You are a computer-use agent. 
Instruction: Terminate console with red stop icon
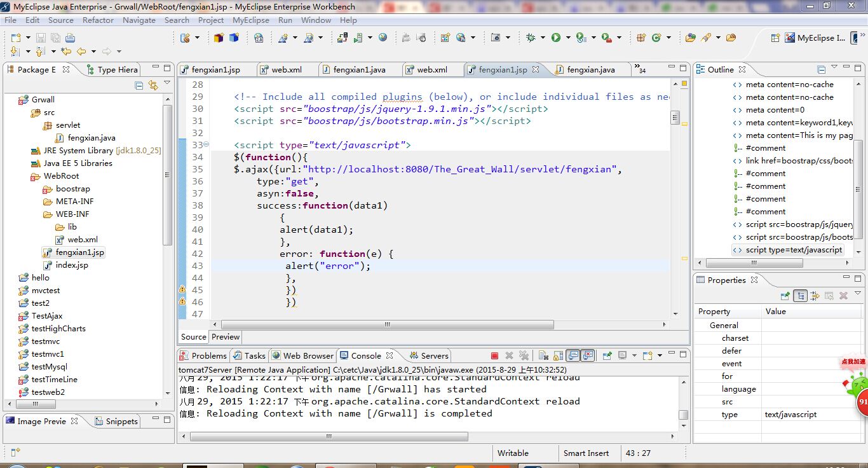point(494,355)
